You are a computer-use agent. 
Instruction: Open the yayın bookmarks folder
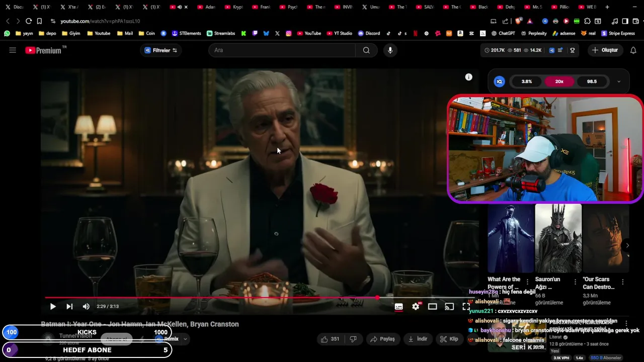tap(24, 33)
